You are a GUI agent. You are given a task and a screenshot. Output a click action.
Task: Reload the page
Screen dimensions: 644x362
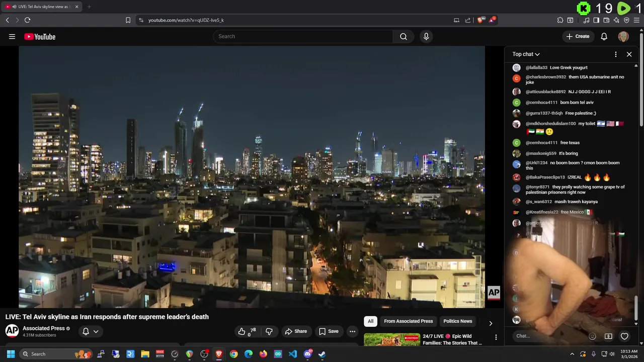pos(27,20)
